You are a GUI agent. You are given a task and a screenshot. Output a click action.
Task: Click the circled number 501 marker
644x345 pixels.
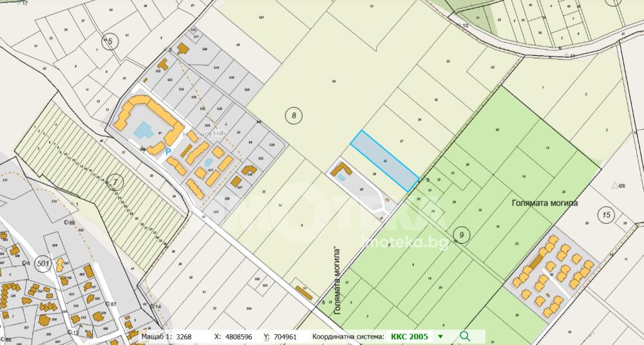pyautogui.click(x=44, y=263)
